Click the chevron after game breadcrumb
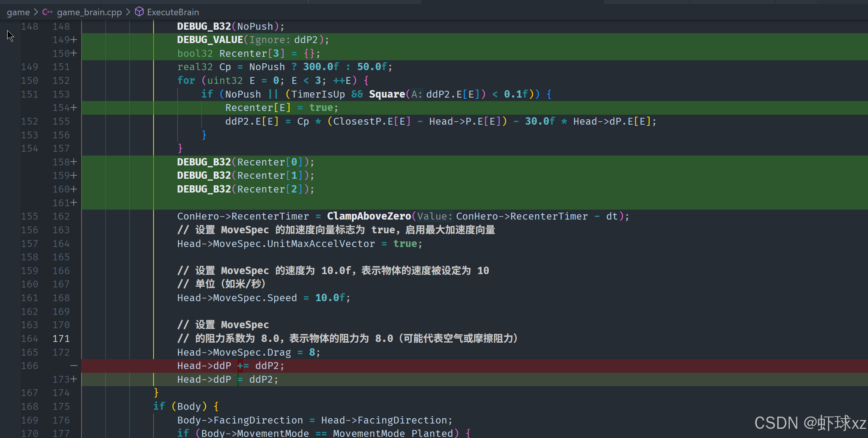Screen dimensions: 868x438 click(x=36, y=12)
